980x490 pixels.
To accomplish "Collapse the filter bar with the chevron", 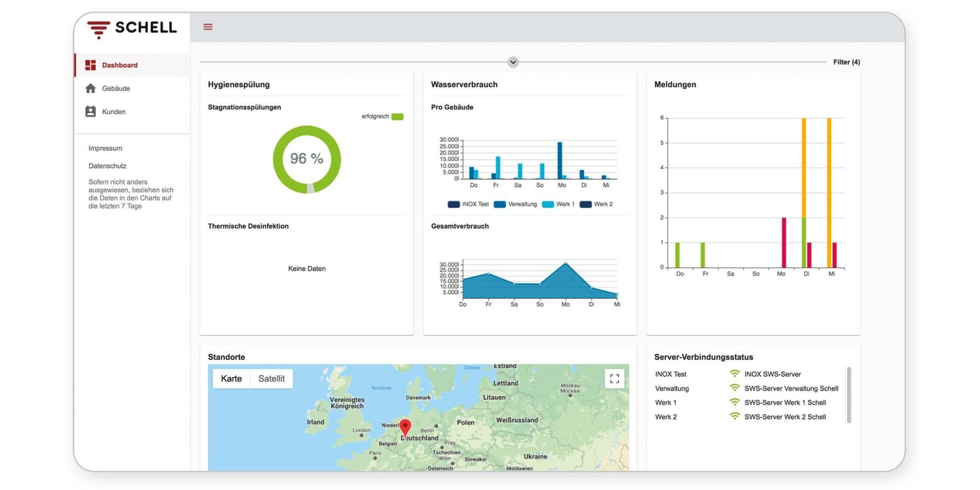I will (512, 62).
